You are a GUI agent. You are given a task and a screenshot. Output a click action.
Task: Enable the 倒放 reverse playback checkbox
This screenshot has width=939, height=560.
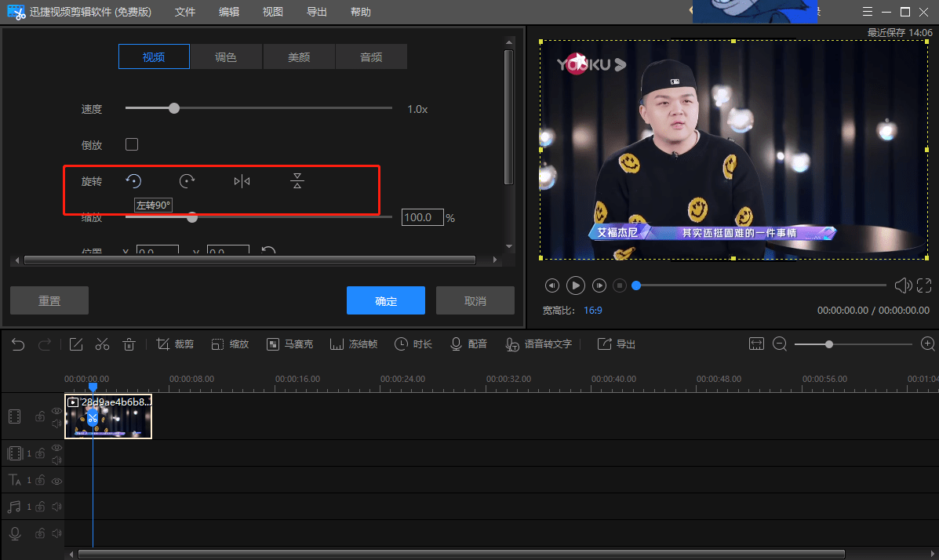click(x=132, y=144)
